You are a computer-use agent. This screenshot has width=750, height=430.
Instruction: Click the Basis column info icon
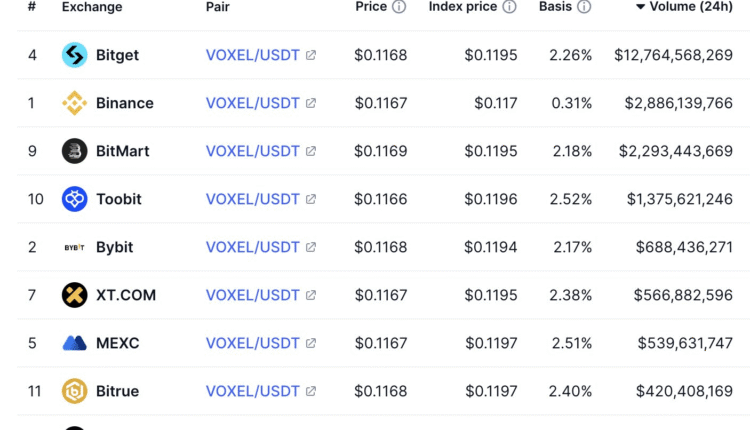(x=584, y=7)
